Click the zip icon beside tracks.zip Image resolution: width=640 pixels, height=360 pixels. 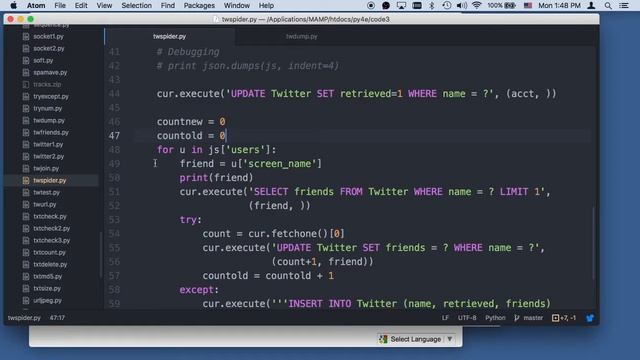click(x=26, y=84)
